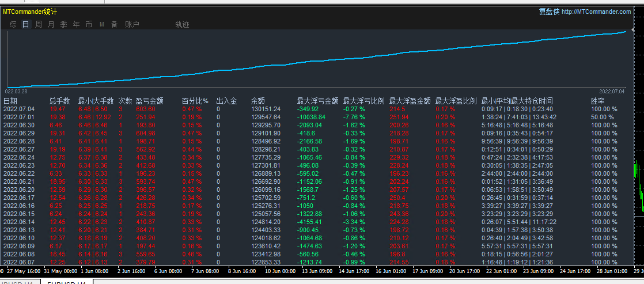This screenshot has width=644, height=284.
Task: Click the floating profit value 250.4
Action: 397,198
